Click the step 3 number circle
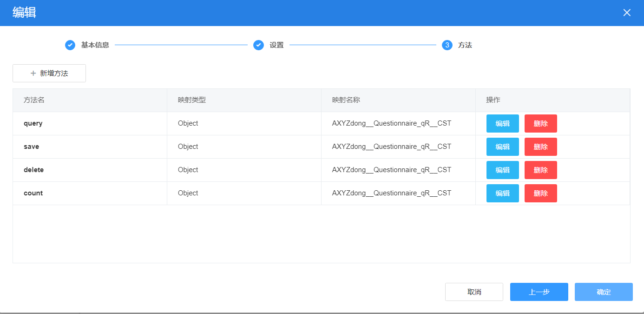This screenshot has height=314, width=644. tap(447, 45)
